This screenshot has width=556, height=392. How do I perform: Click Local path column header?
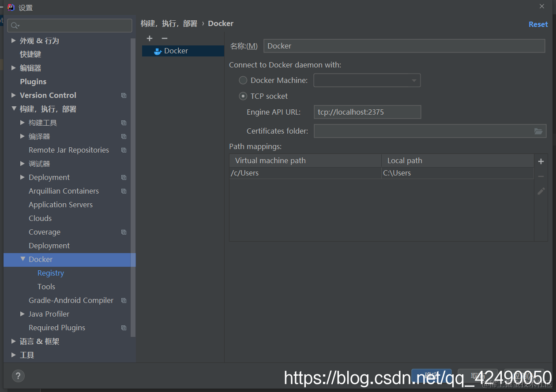(x=458, y=161)
